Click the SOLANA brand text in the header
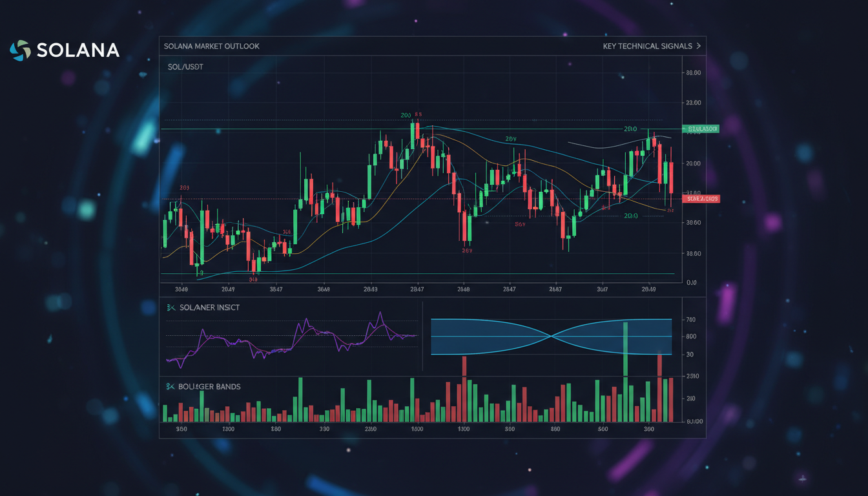 [78, 50]
